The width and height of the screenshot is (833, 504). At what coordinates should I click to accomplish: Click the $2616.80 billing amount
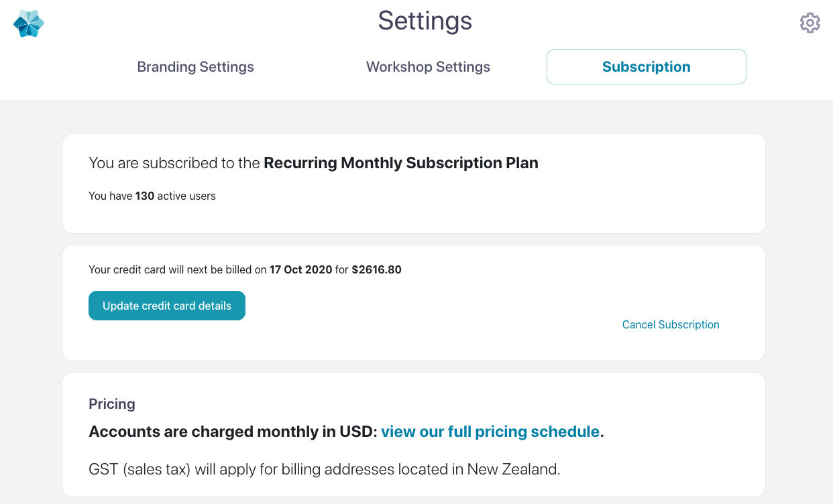[376, 270]
